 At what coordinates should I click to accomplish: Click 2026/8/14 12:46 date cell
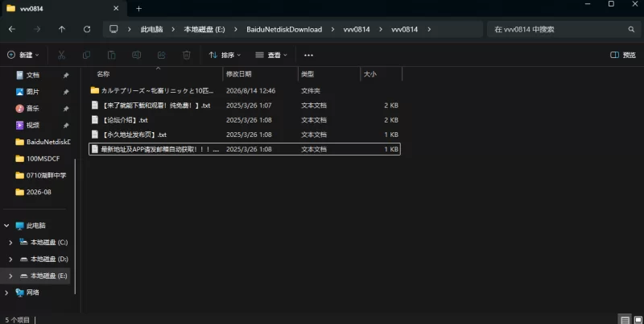click(251, 90)
